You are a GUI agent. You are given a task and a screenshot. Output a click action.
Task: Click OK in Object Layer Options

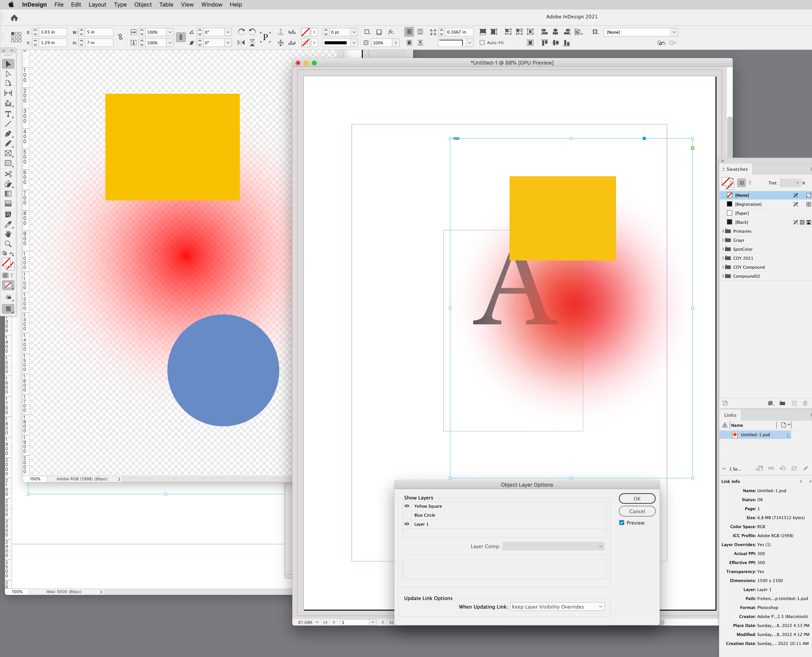(637, 498)
